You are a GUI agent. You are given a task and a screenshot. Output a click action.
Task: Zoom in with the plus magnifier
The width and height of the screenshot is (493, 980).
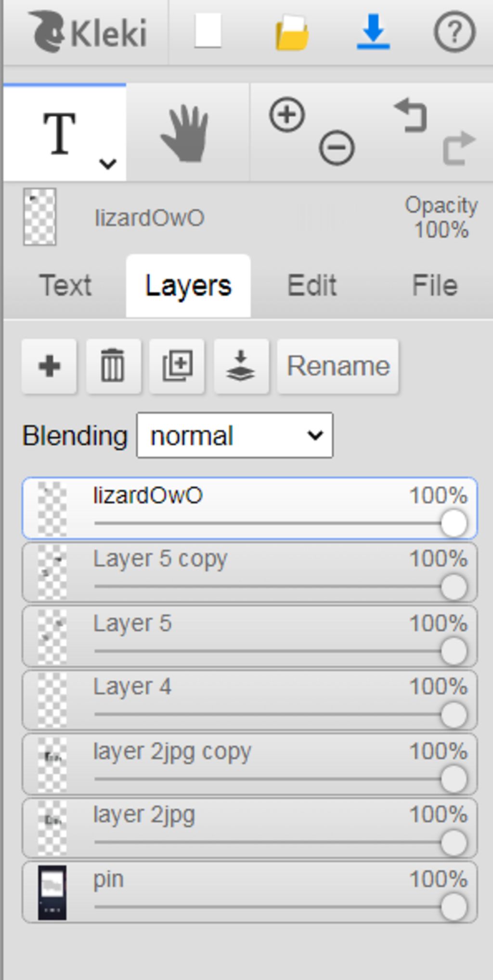point(287,115)
